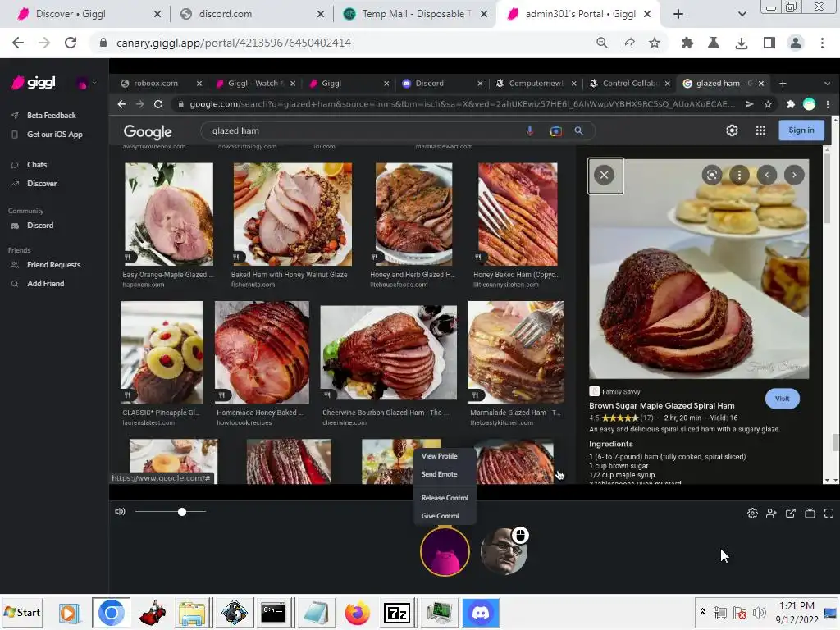Select View Profile from context menu
The width and height of the screenshot is (840, 630).
click(x=440, y=456)
